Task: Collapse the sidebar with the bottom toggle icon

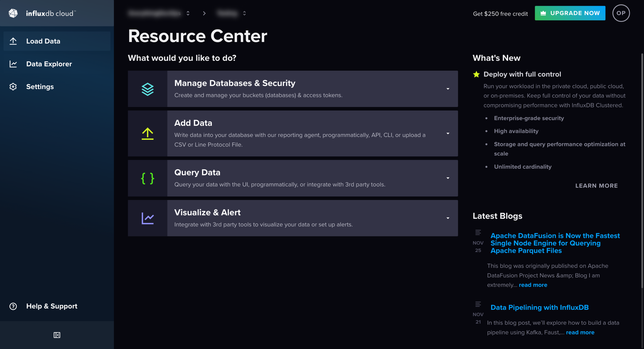Action: 57,335
